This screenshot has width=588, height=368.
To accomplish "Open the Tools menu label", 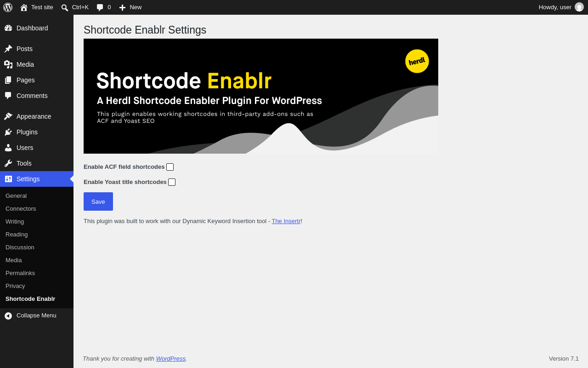I will click(x=24, y=163).
